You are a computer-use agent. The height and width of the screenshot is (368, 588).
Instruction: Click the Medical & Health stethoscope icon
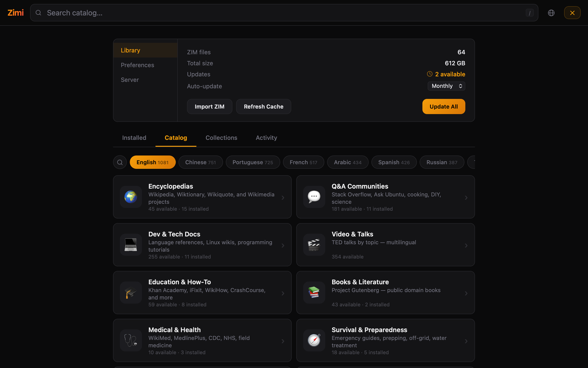pos(131,340)
